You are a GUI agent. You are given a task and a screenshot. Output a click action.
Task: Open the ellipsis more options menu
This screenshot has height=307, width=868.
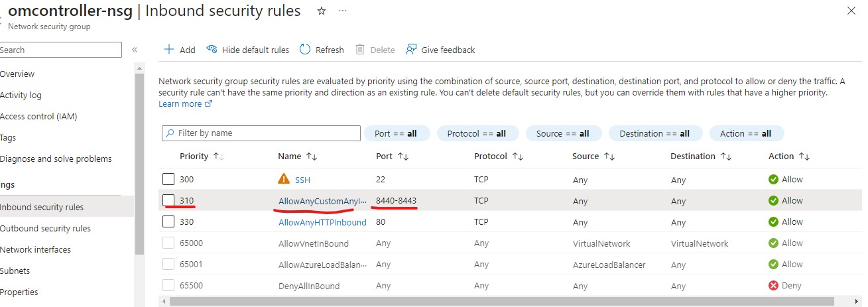point(342,11)
